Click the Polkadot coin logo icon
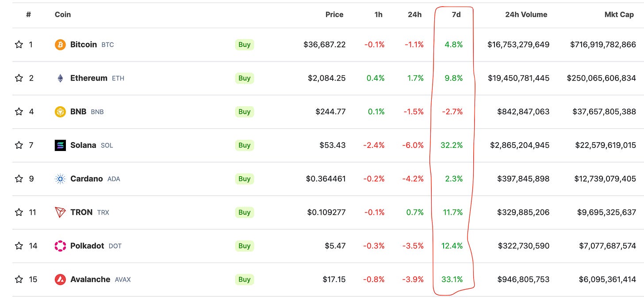The width and height of the screenshot is (644, 298). 60,246
